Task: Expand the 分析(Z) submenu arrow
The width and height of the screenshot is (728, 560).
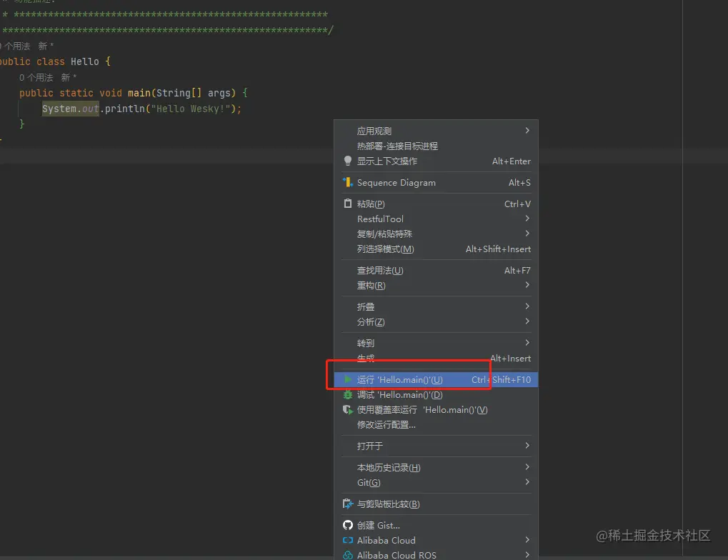Action: 527,321
